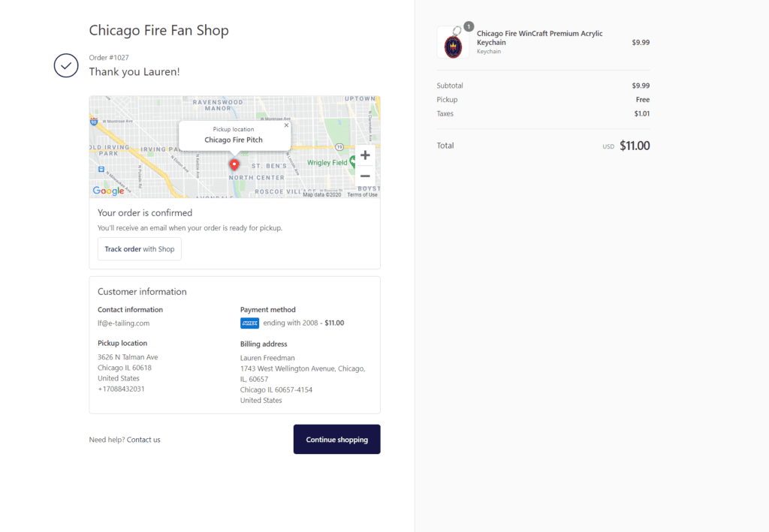Click the billing name Lauren Freedman

267,358
